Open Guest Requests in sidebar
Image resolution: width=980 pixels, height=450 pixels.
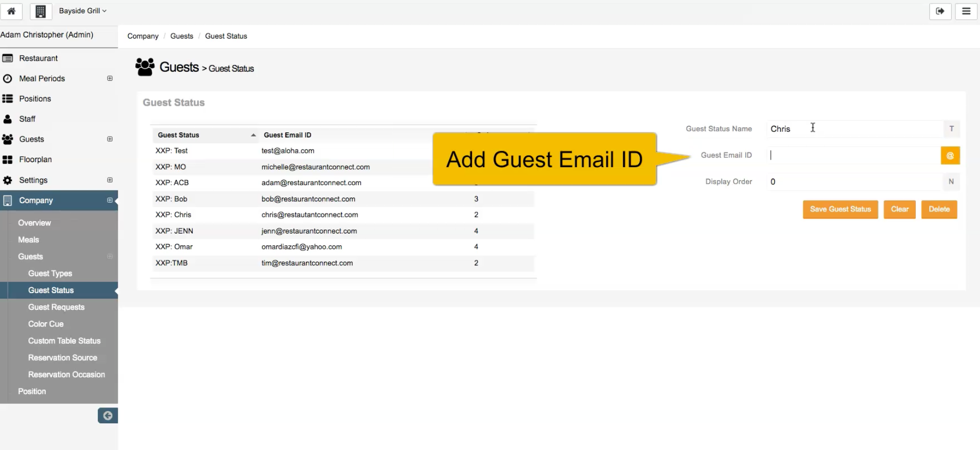pyautogui.click(x=56, y=307)
